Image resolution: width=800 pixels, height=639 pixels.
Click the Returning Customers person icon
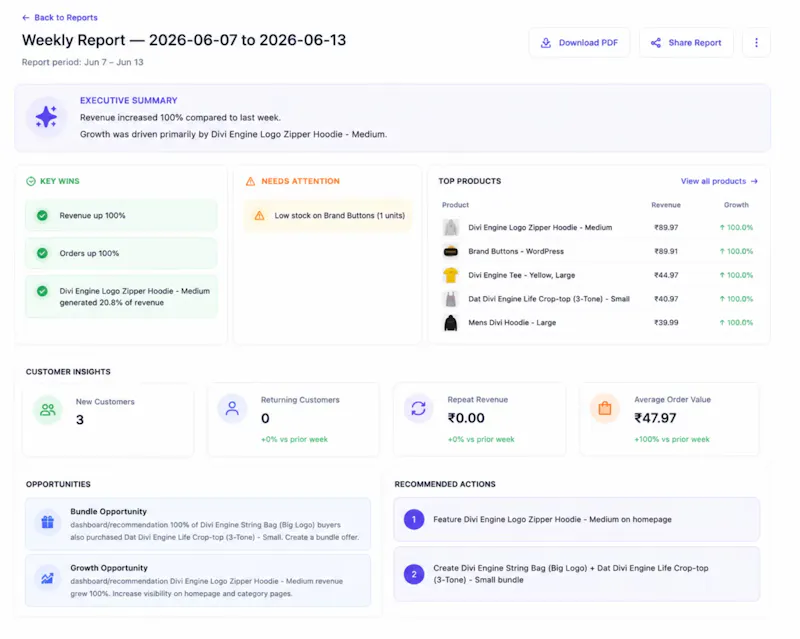click(232, 408)
